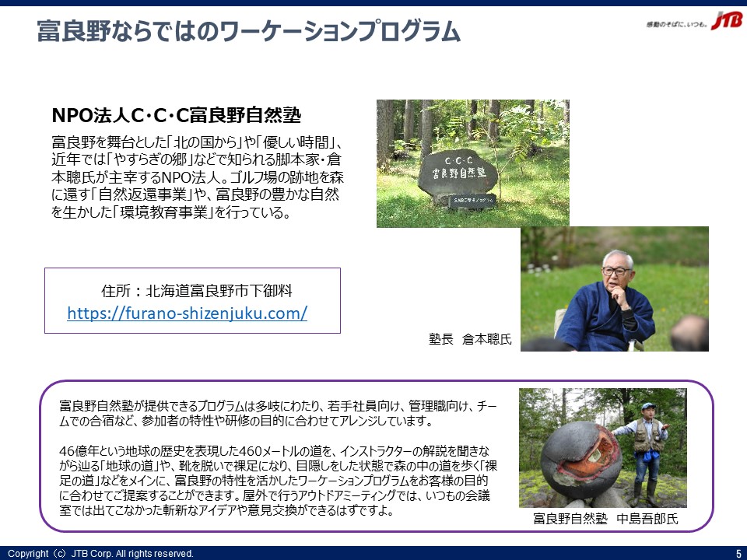
Task: Click the caption 富良野自然塾 中島吾郎氏
Action: click(x=605, y=519)
